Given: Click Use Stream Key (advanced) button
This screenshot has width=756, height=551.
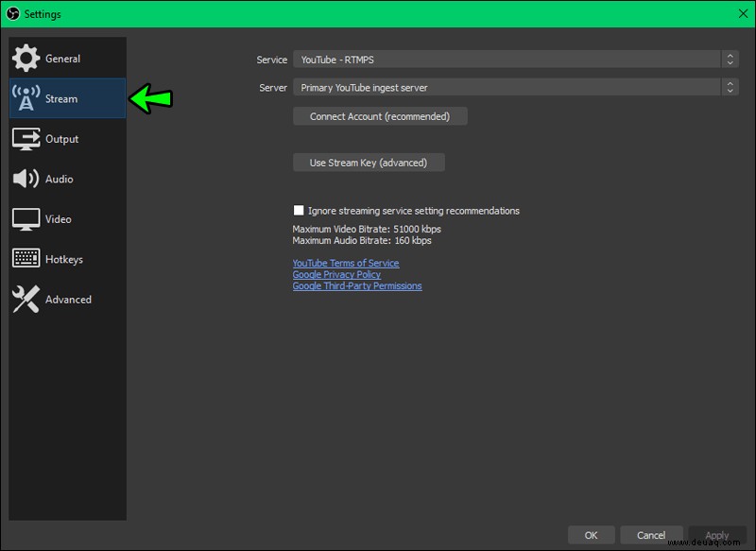Looking at the screenshot, I should tap(369, 163).
